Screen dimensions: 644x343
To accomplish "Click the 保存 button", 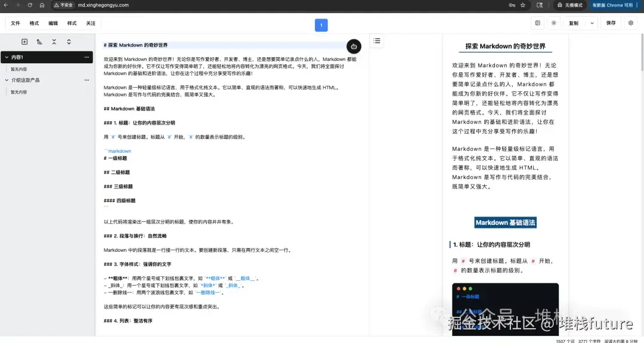I will pyautogui.click(x=611, y=23).
